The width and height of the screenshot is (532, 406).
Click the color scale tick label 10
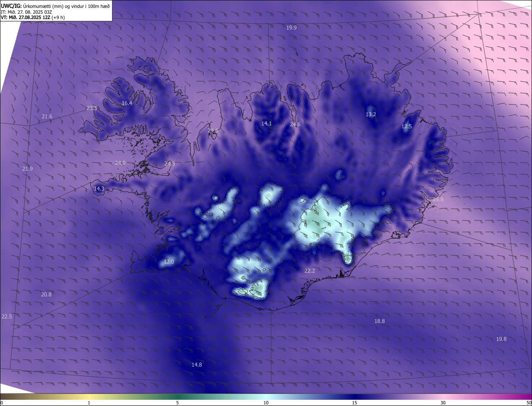[x=266, y=403]
